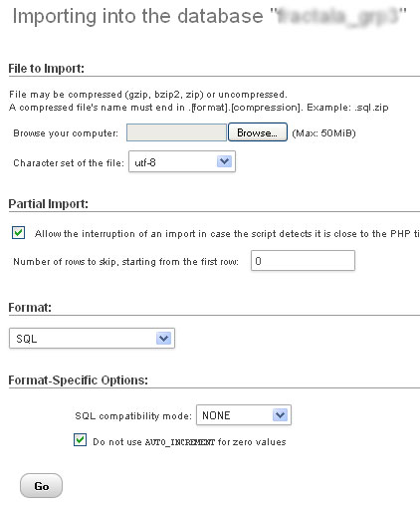Click the 'Number of rows to skip' label
Image resolution: width=420 pixels, height=507 pixels.
pos(125,262)
